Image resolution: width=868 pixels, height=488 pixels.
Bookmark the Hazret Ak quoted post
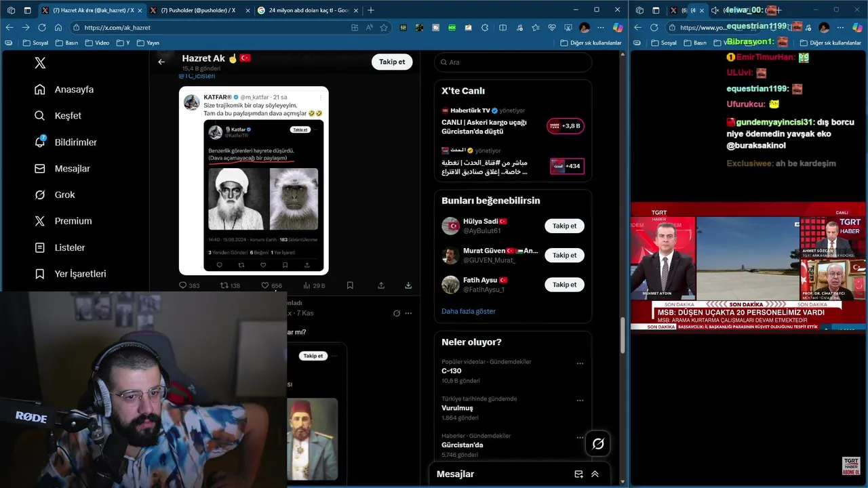point(350,285)
